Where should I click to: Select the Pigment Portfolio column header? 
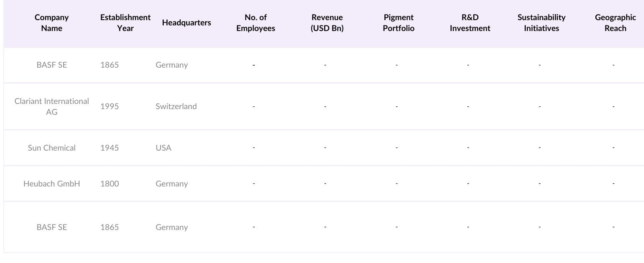click(398, 23)
